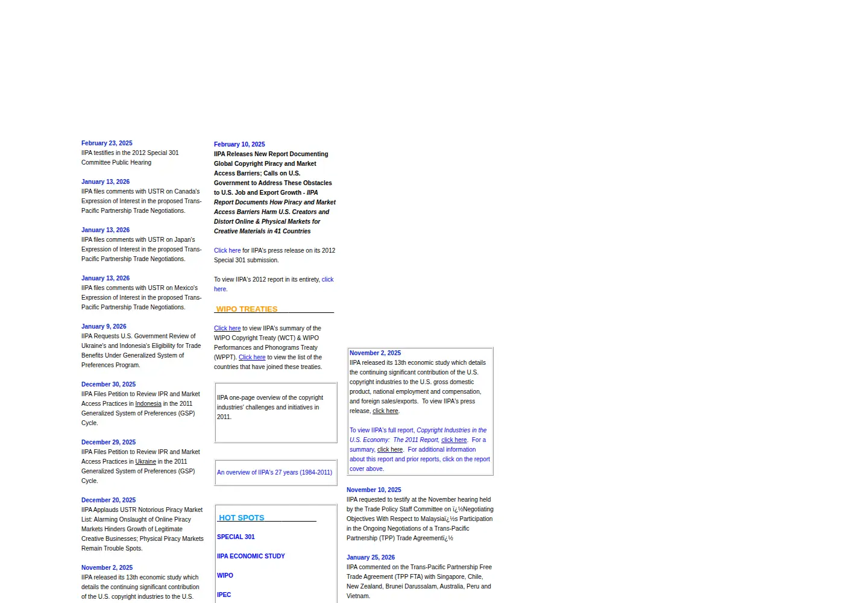The height and width of the screenshot is (603, 868).
Task: Open 'click here' for The 2011 Report
Action: point(454,440)
